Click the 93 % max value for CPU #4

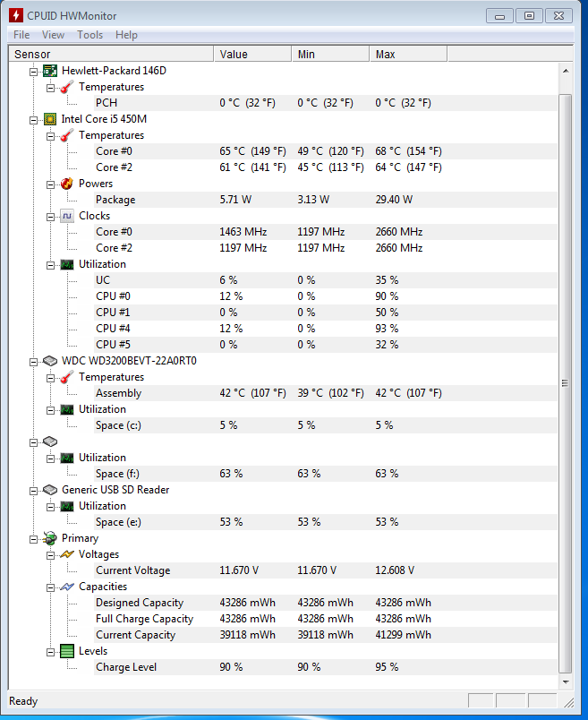[387, 329]
